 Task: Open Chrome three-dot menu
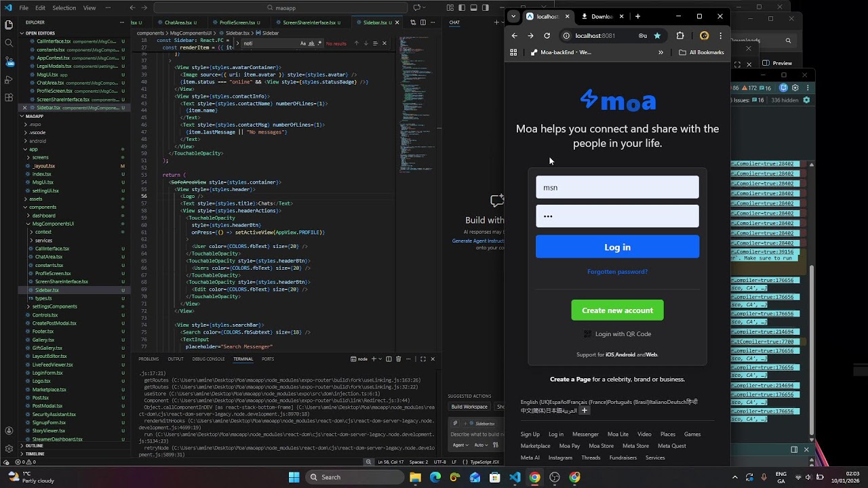[x=720, y=35]
